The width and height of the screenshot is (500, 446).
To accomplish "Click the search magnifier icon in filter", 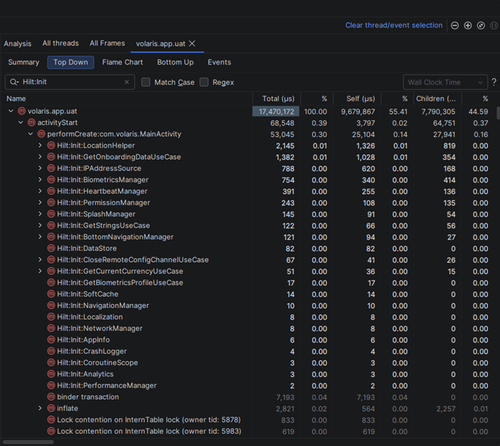I will click(x=14, y=82).
